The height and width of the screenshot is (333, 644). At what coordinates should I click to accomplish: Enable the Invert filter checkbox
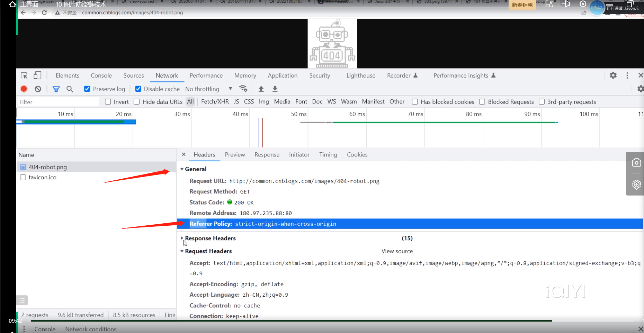[108, 102]
